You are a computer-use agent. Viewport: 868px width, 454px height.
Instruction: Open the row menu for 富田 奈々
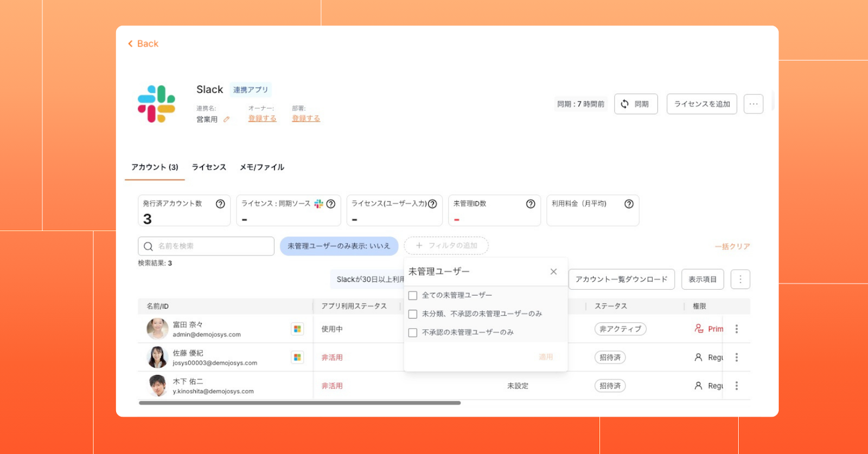(x=737, y=329)
